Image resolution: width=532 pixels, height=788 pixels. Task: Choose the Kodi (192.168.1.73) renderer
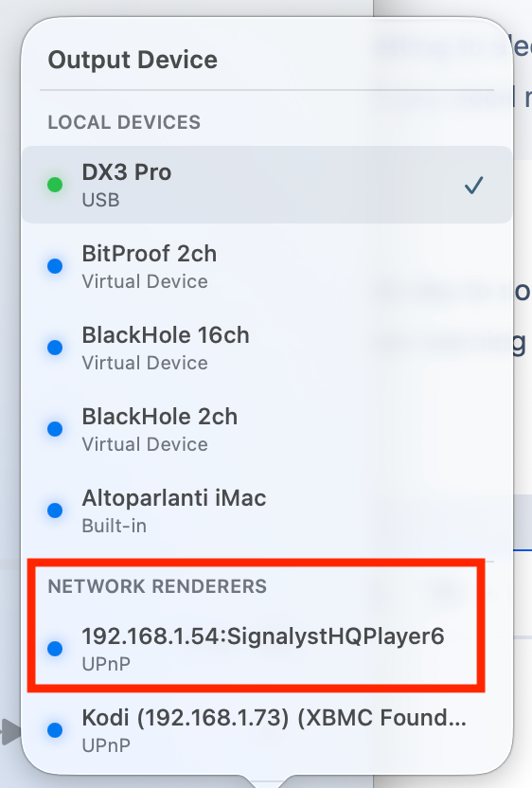click(267, 730)
